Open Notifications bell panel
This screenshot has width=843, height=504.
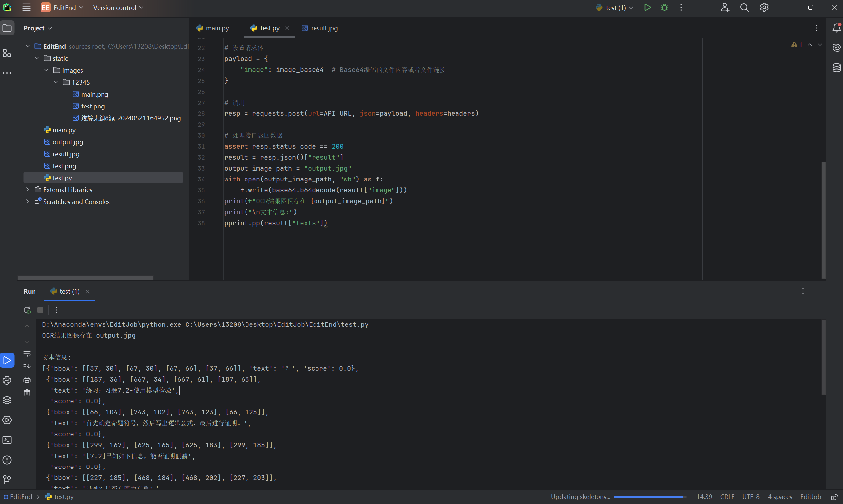pos(837,28)
